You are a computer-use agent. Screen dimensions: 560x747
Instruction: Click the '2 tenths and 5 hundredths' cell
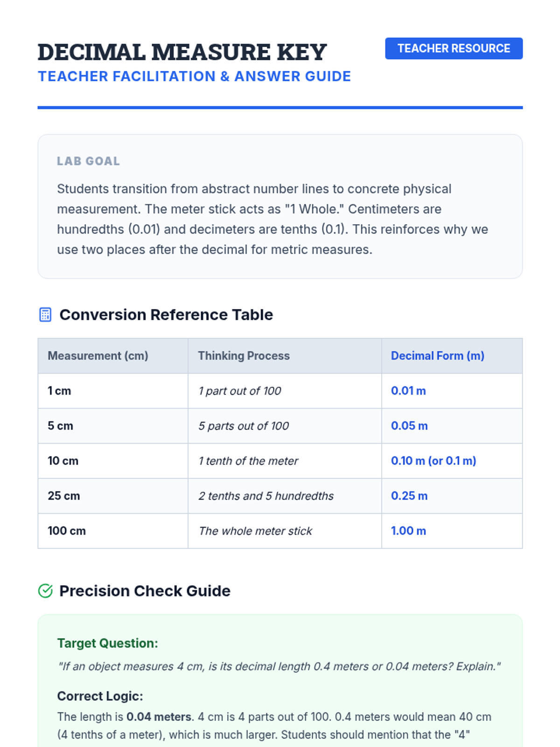point(266,496)
